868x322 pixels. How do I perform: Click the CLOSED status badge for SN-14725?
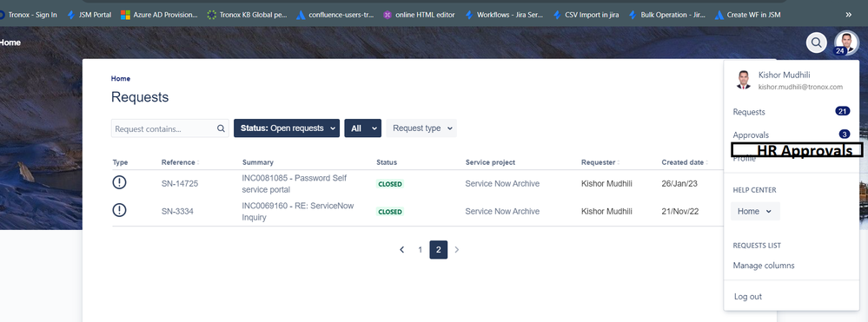[390, 184]
